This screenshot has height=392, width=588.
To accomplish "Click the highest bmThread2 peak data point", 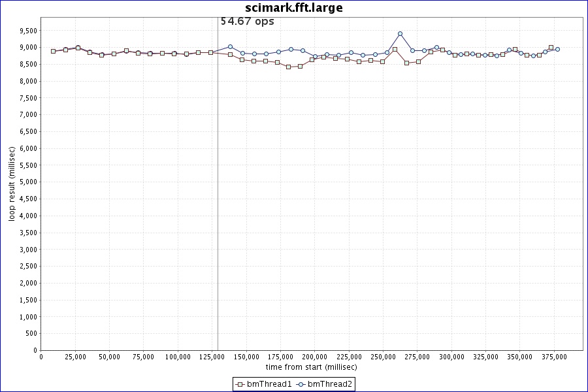I will pos(400,34).
